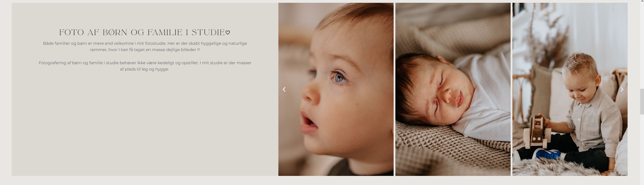This screenshot has height=185, width=644.
Task: Click the scrollbar up arrow at top
Action: [x=642, y=1]
